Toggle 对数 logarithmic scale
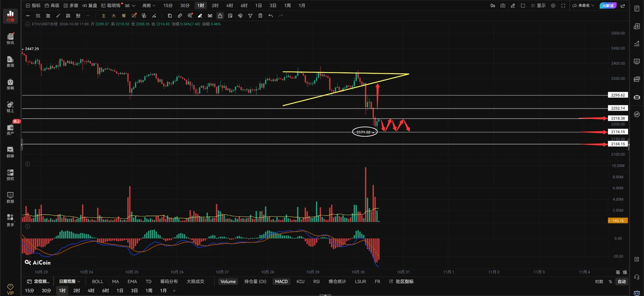The width and height of the screenshot is (644, 296). pyautogui.click(x=599, y=282)
